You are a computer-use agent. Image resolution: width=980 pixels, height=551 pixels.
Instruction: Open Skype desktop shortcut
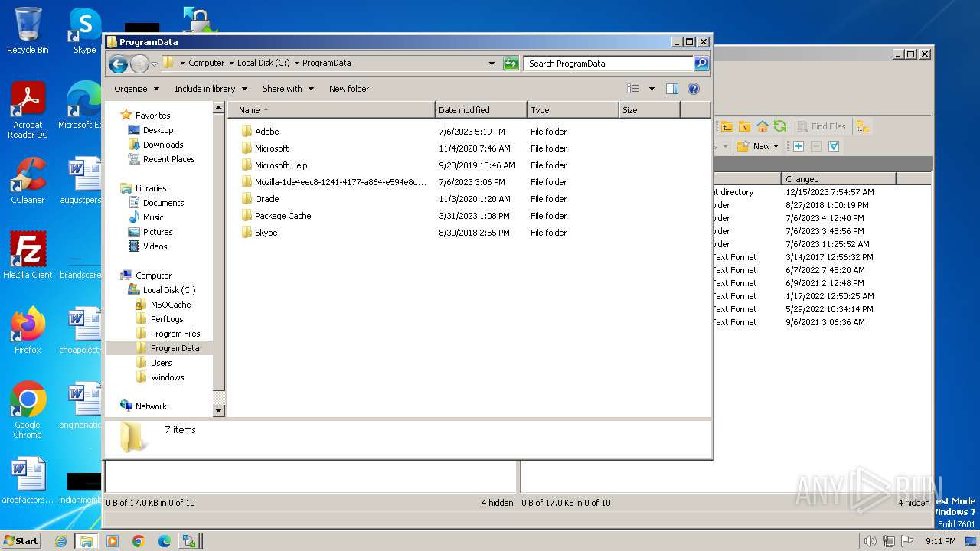pos(84,31)
